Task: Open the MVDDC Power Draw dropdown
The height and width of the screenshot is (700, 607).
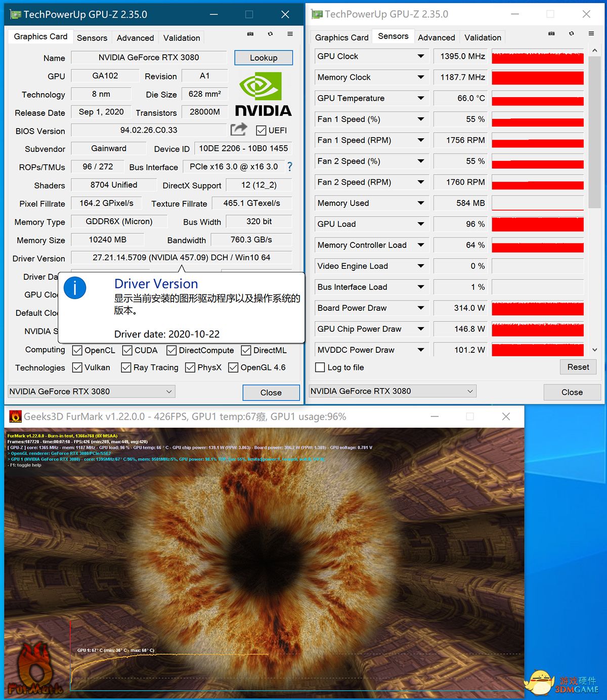Action: point(421,350)
